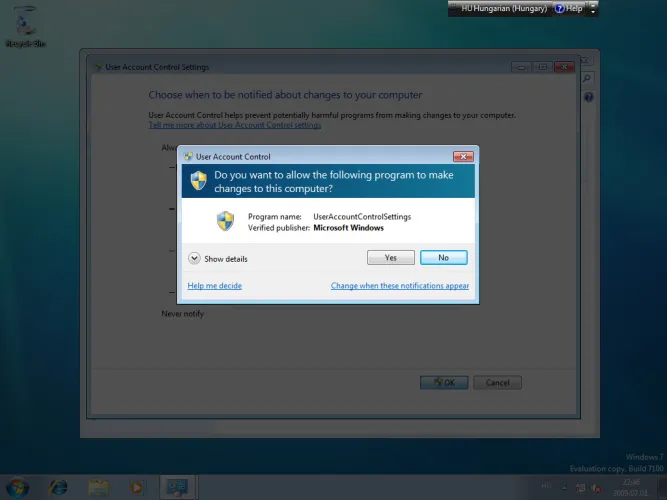Close the User Account Control dialog
Image resolution: width=667 pixels, height=500 pixels.
click(x=463, y=157)
